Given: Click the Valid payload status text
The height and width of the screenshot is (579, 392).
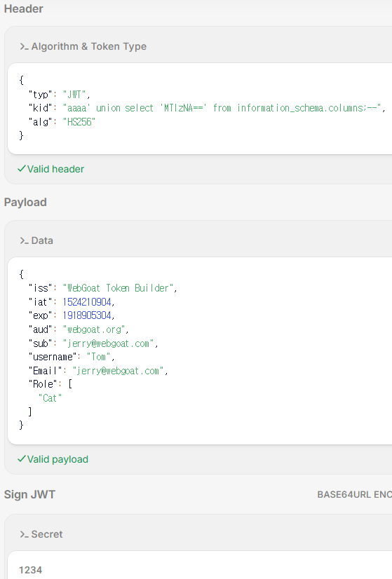Looking at the screenshot, I should click(x=58, y=459).
